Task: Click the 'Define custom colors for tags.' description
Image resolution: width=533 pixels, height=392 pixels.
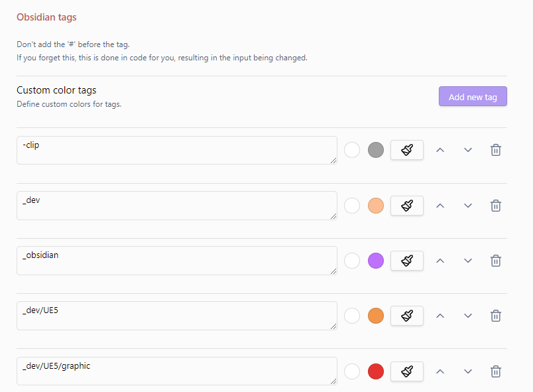Action: click(x=69, y=104)
